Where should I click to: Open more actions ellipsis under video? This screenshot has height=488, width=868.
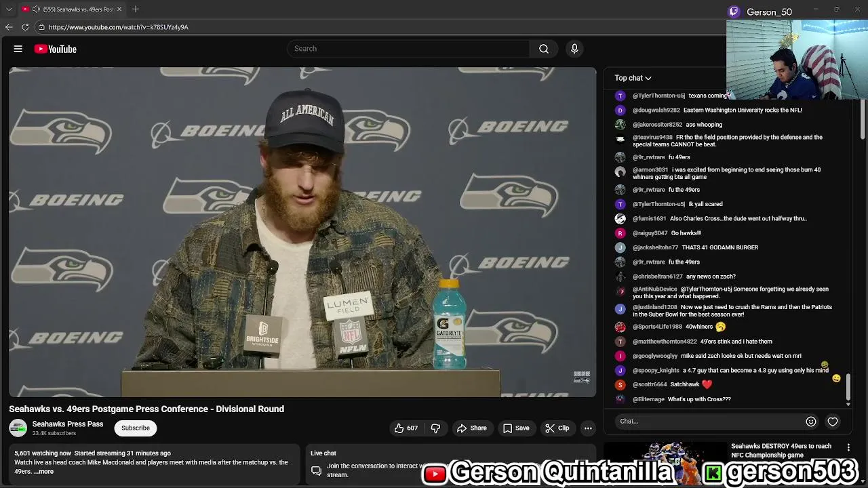point(588,428)
